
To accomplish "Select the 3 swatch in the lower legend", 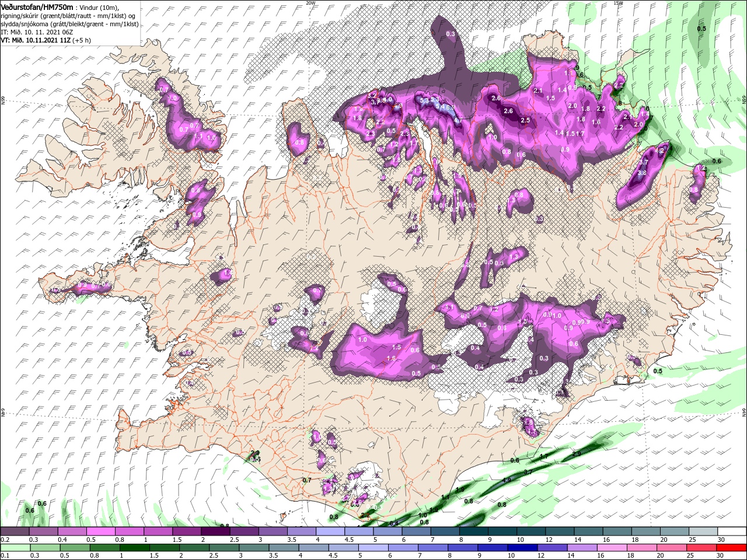I will (254, 548).
